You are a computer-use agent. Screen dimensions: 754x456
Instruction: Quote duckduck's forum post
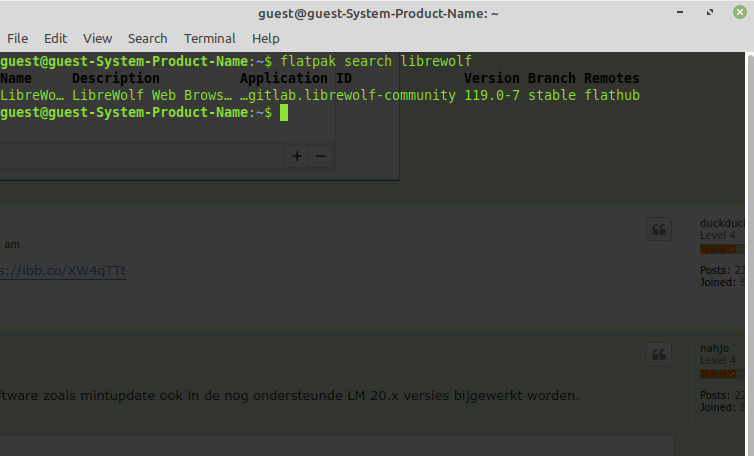tap(659, 229)
